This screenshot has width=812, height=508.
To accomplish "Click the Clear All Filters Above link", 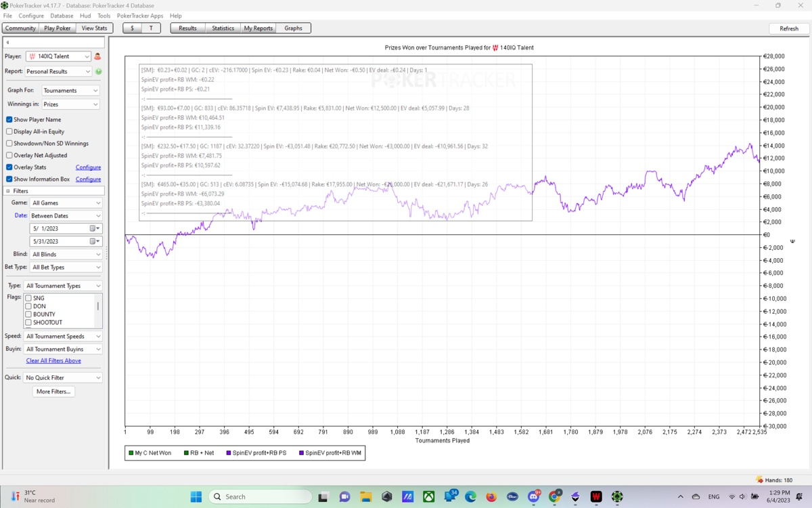I will (53, 361).
